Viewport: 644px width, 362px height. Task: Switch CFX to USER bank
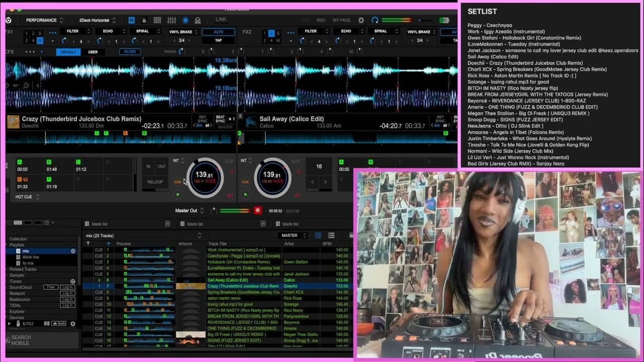pos(93,52)
